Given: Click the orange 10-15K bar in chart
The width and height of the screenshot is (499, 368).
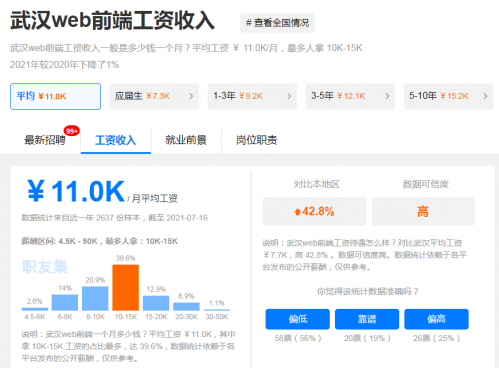Looking at the screenshot, I should coord(126,288).
